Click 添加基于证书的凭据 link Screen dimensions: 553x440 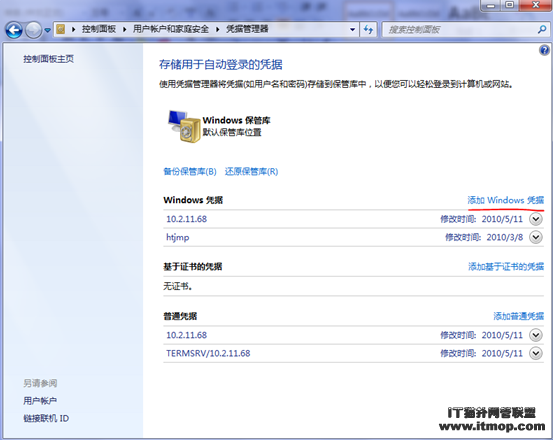506,267
